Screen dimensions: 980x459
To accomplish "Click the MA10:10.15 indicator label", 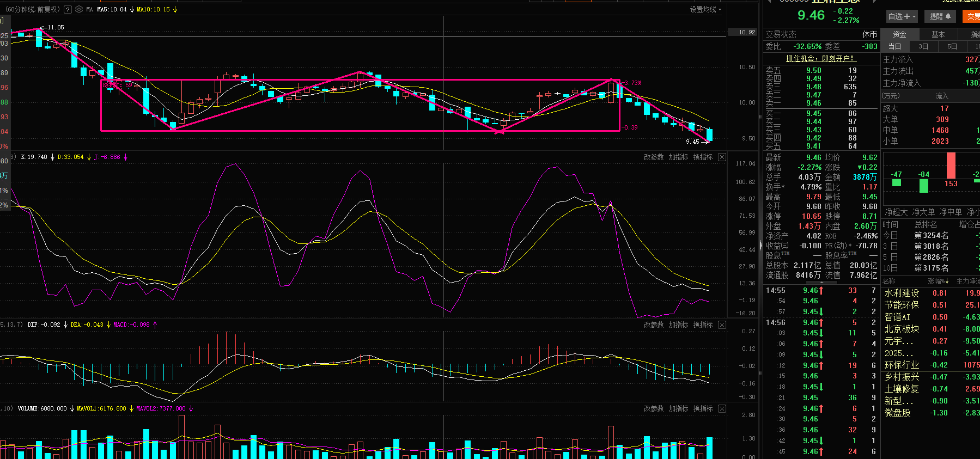I will (x=153, y=9).
